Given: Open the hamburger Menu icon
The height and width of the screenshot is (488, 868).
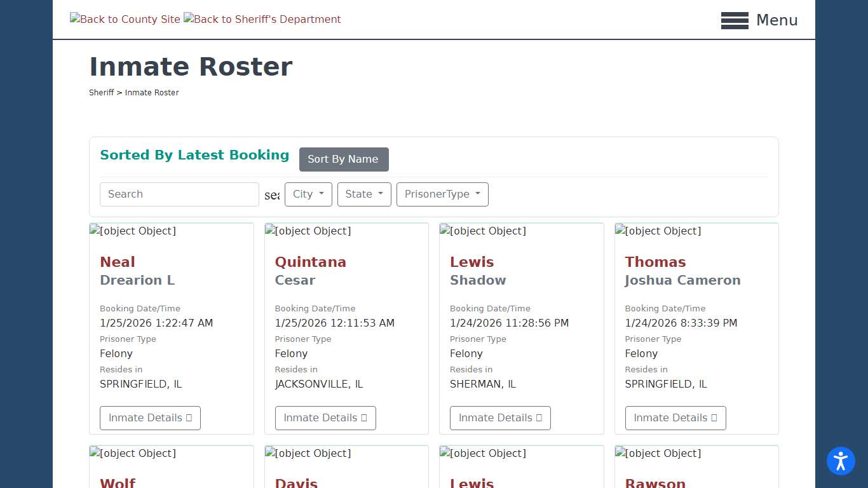Looking at the screenshot, I should pos(735,20).
